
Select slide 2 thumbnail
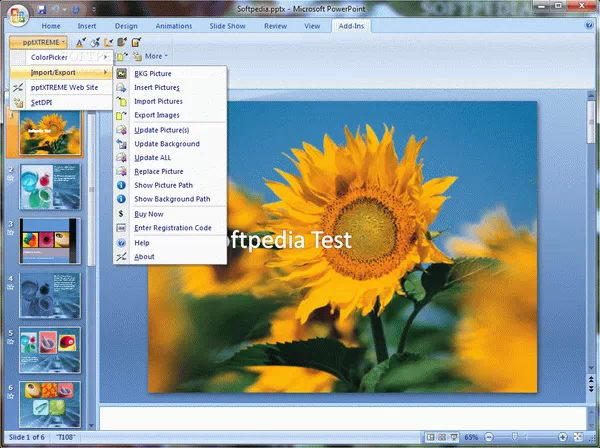50,187
